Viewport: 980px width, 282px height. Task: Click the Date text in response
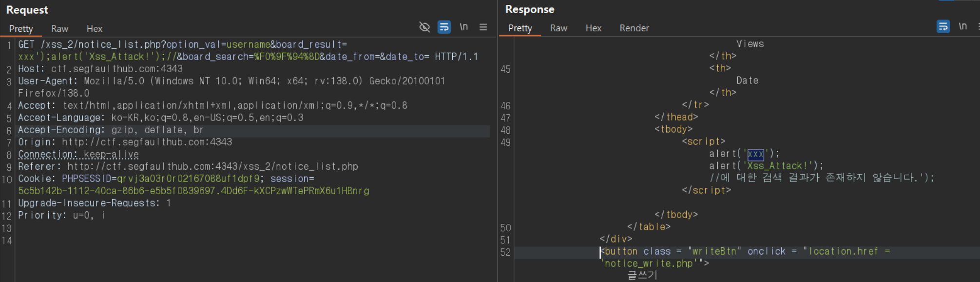coord(747,81)
